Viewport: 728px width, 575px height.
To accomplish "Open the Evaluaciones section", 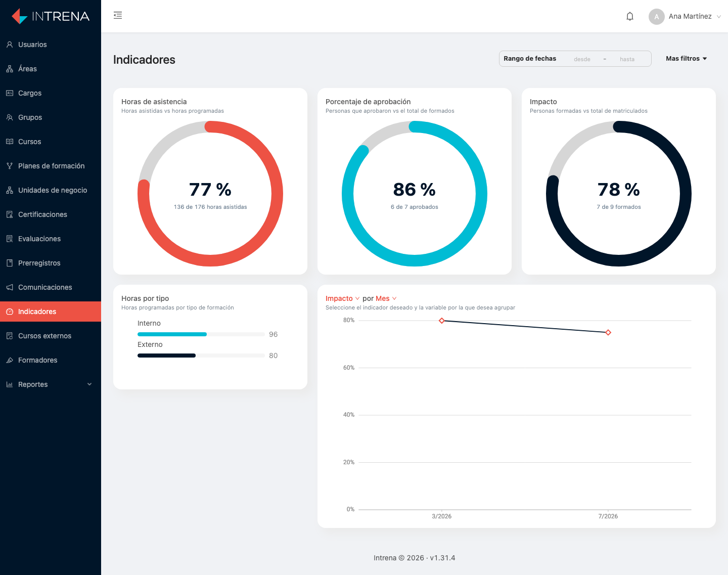I will [x=51, y=239].
